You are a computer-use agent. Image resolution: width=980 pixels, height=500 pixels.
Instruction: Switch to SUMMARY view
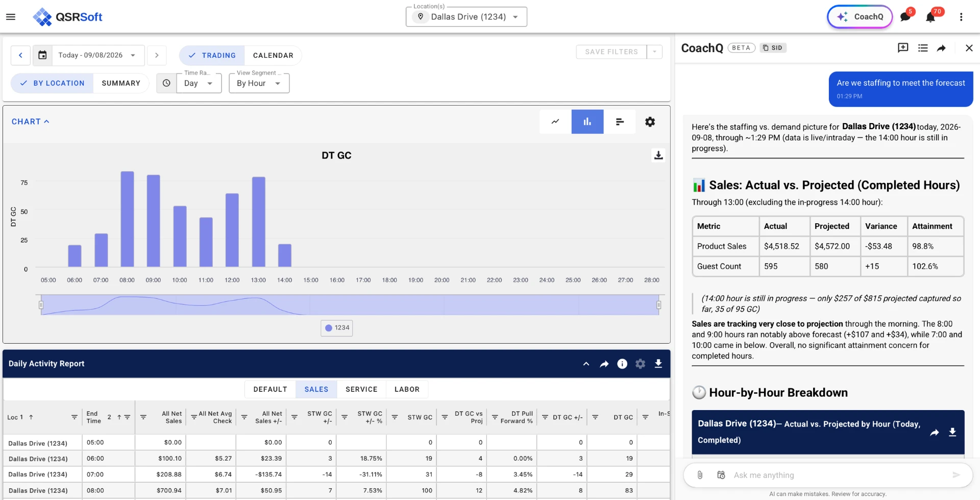(x=121, y=83)
